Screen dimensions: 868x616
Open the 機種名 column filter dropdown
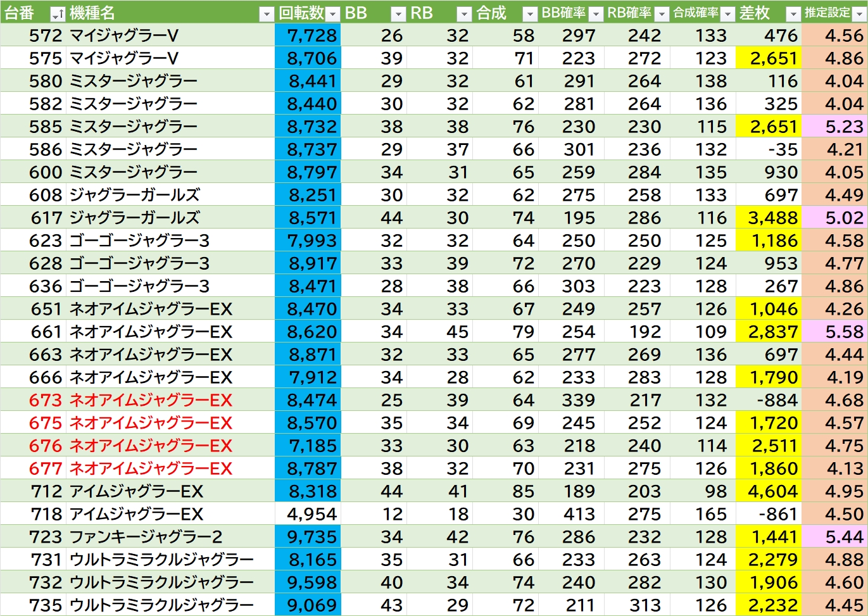[x=267, y=14]
